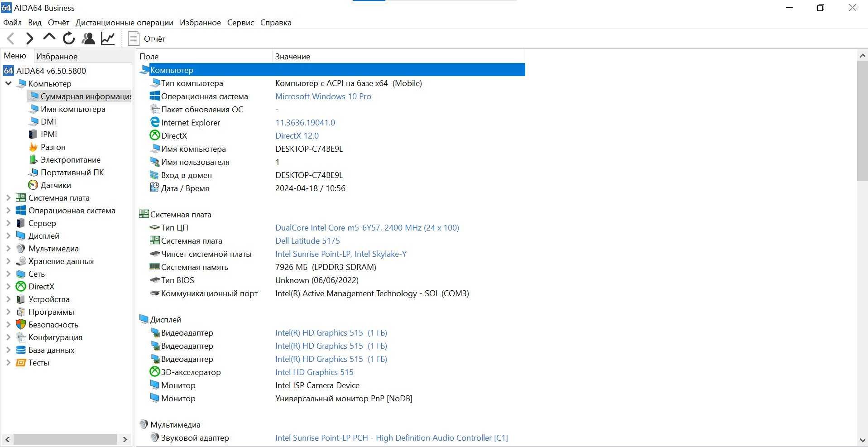
Task: Expand the Устройства tree node
Action: click(x=8, y=299)
